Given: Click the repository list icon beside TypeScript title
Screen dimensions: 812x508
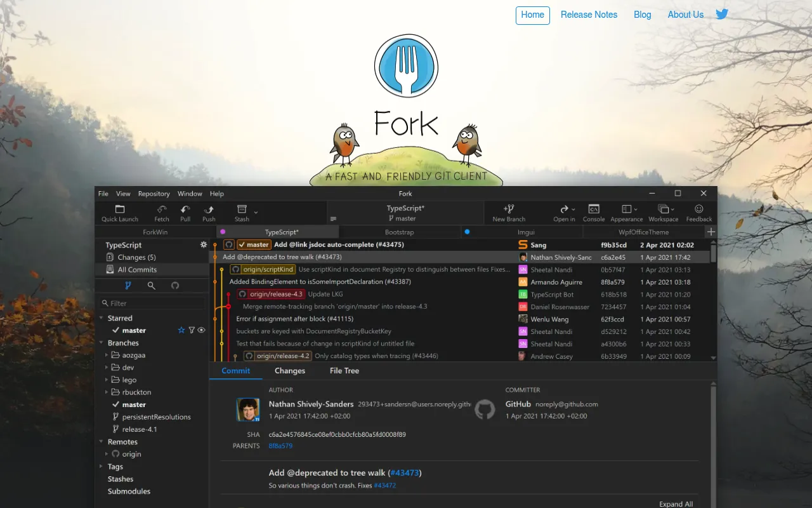Looking at the screenshot, I should tap(334, 218).
